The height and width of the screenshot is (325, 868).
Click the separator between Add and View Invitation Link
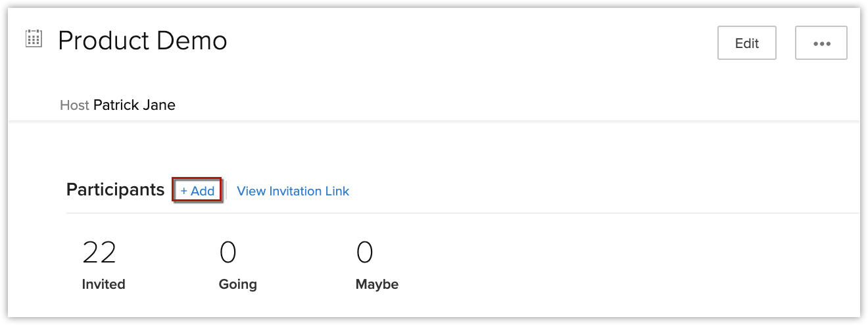227,191
